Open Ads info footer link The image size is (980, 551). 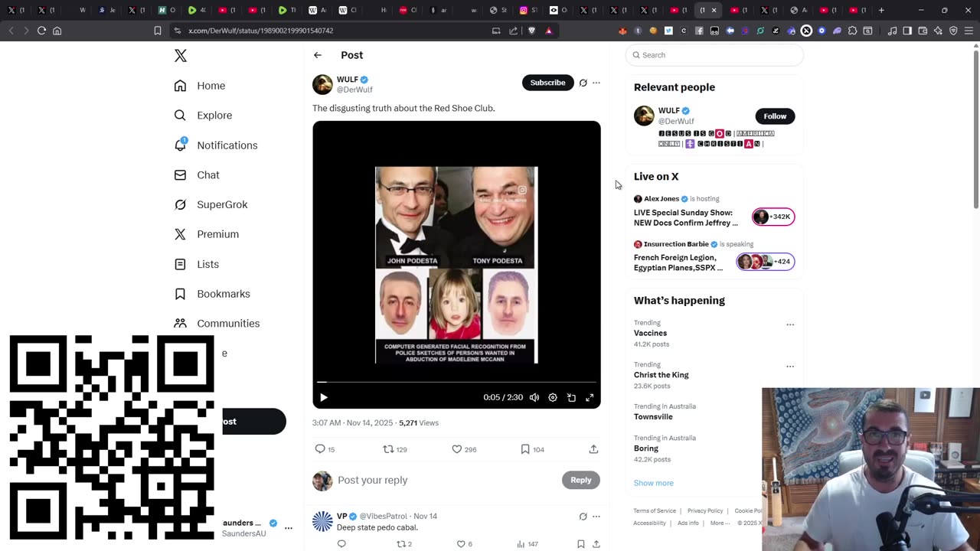pos(688,523)
